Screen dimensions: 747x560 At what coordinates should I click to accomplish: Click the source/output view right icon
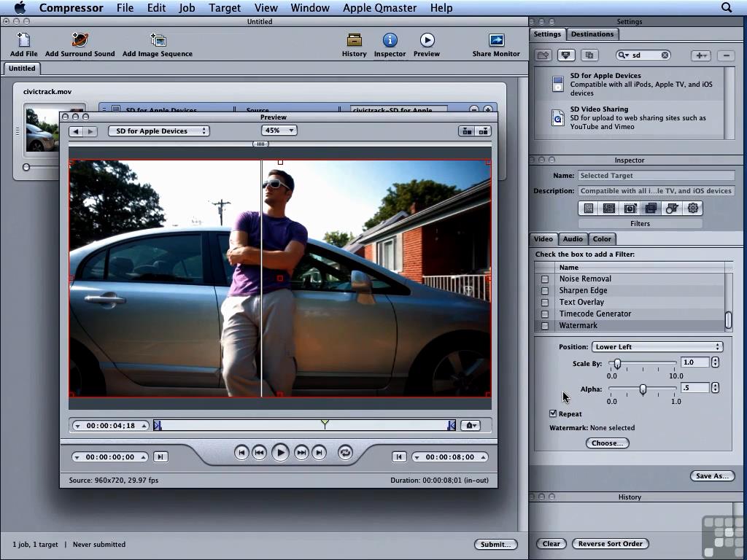483,131
